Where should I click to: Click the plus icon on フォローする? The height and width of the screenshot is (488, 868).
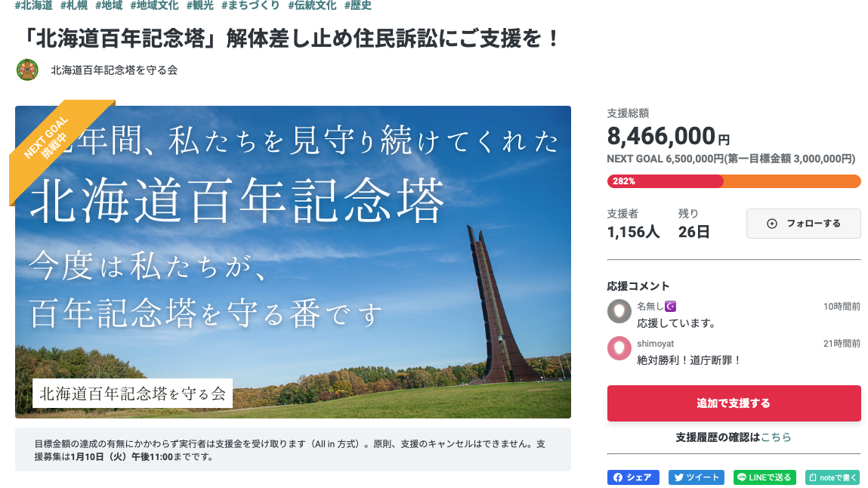coord(771,224)
